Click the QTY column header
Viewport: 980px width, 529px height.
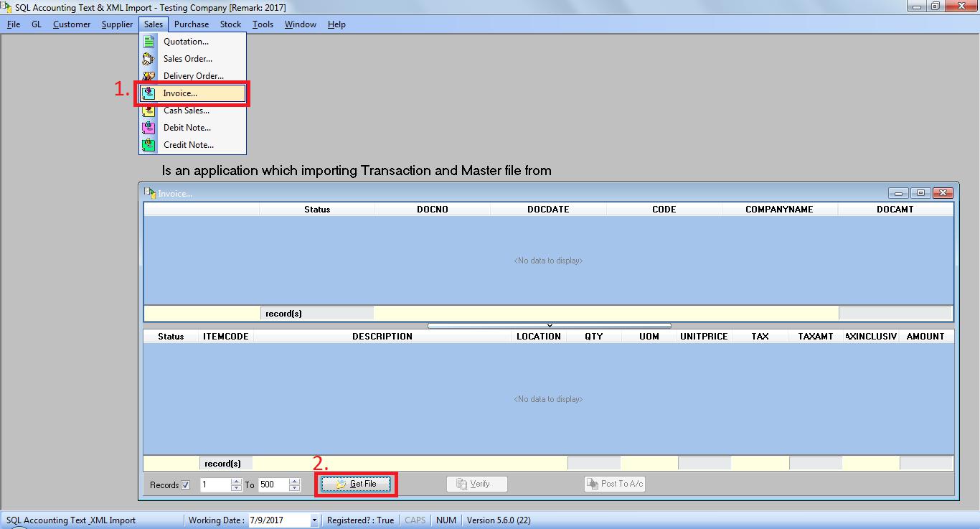point(594,336)
